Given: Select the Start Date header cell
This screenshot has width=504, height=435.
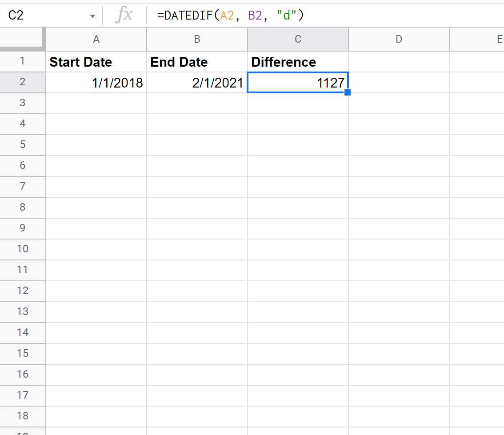Looking at the screenshot, I should click(x=96, y=62).
